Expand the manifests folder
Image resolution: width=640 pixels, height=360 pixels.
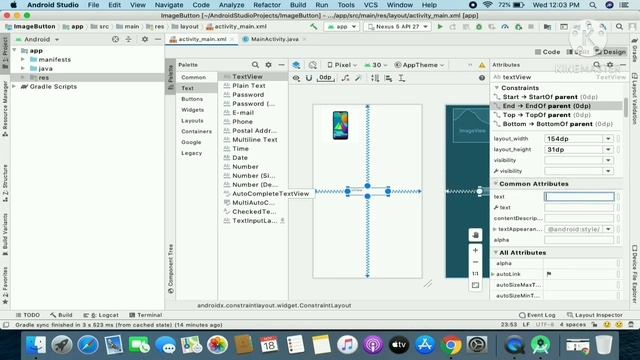23,60
